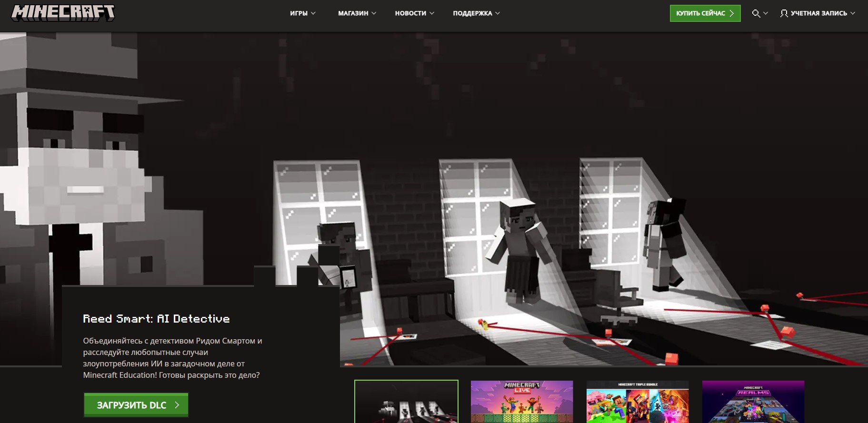Expand the chevron beside the search icon

pyautogui.click(x=766, y=13)
